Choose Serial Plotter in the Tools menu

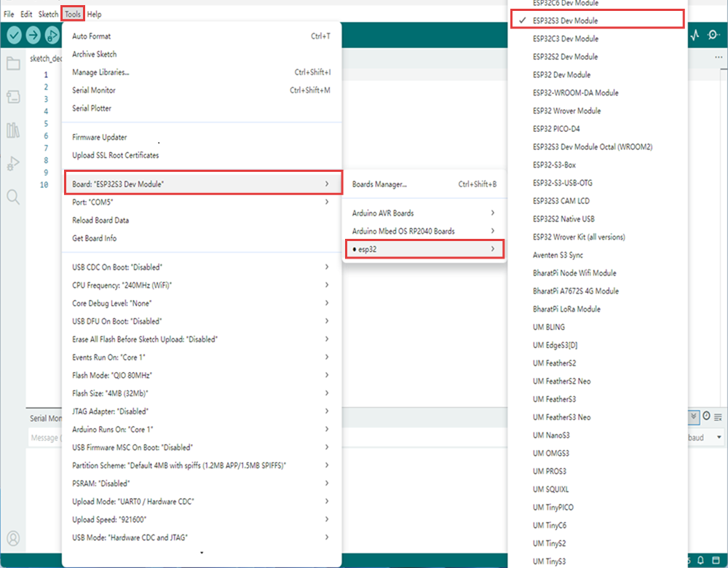[202, 109]
